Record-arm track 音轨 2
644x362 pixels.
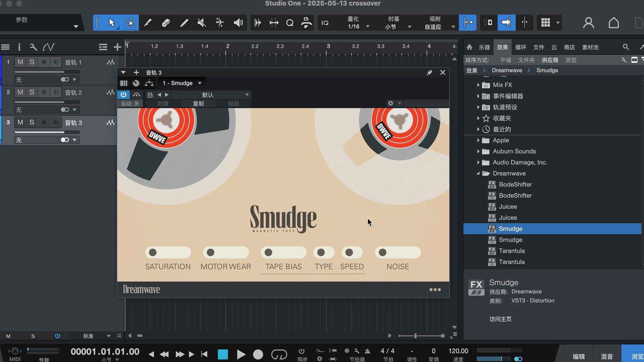[x=44, y=92]
